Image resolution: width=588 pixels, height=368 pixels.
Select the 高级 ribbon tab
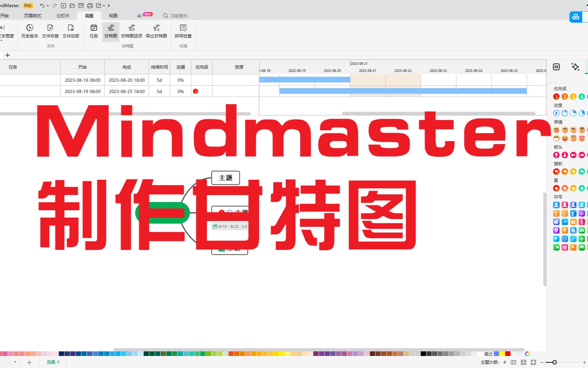[89, 16]
